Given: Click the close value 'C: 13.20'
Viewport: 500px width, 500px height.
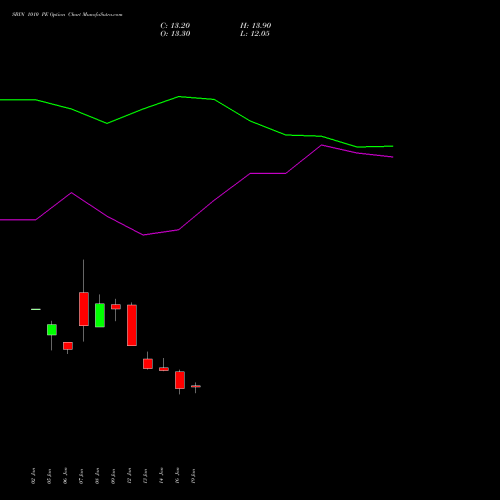Looking at the screenshot, I should coord(175,26).
